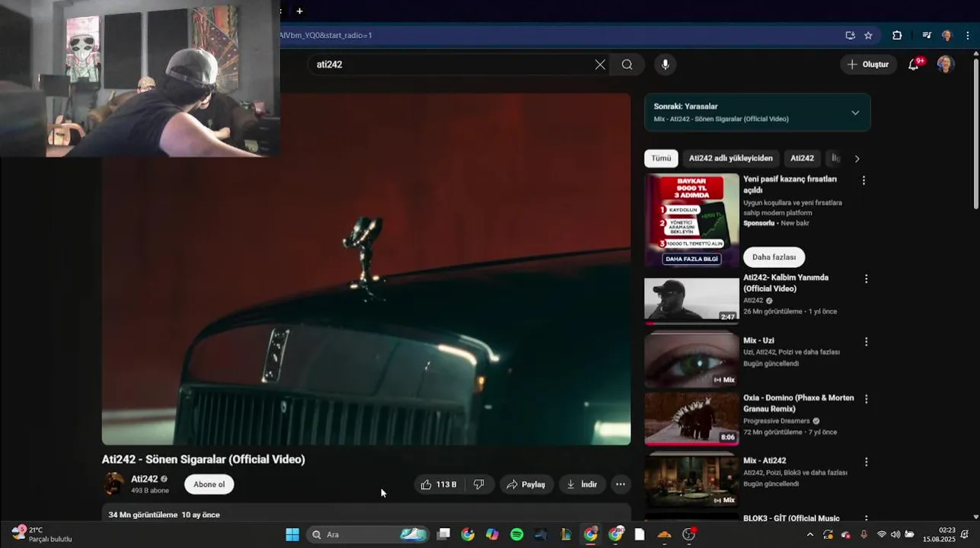Open Microsoft Copilot taskbar icon
The image size is (980, 548).
[492, 534]
